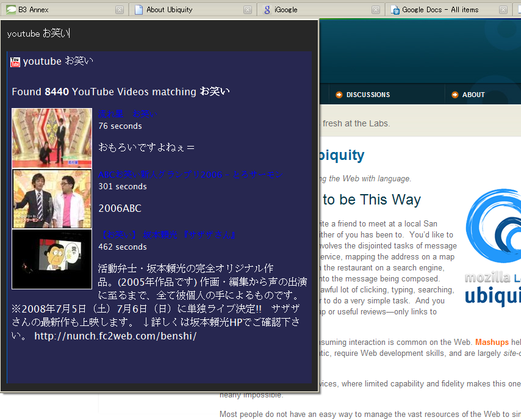Click the first video thumbnail with the stage show
The width and height of the screenshot is (521, 420).
(x=52, y=138)
